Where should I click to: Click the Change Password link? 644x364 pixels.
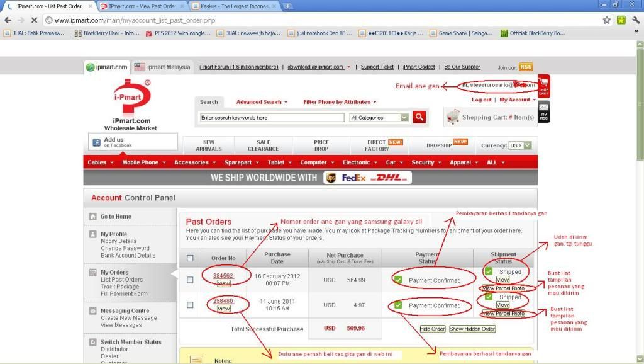coord(125,248)
